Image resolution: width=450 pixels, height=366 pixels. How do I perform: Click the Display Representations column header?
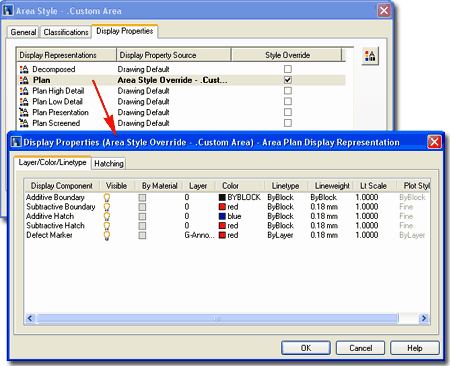click(x=66, y=55)
